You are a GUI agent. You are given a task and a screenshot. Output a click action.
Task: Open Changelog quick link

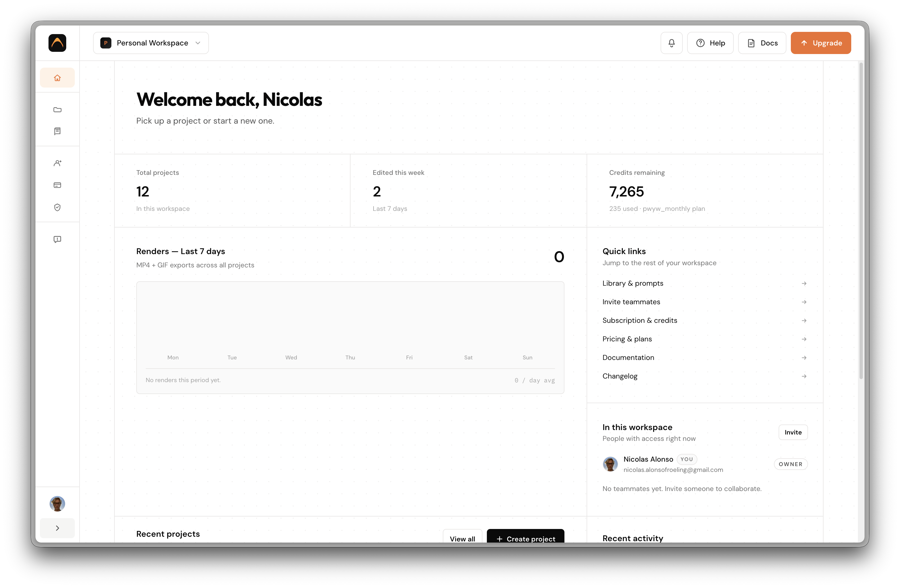click(x=705, y=376)
